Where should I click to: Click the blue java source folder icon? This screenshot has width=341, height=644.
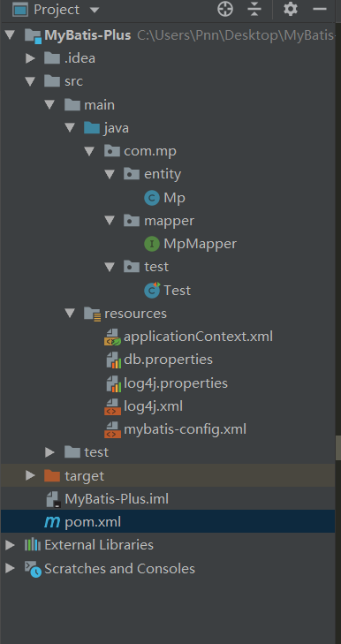click(x=92, y=128)
